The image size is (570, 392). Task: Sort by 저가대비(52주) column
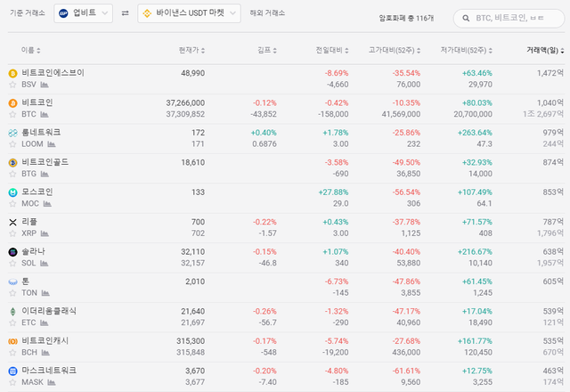pos(467,50)
